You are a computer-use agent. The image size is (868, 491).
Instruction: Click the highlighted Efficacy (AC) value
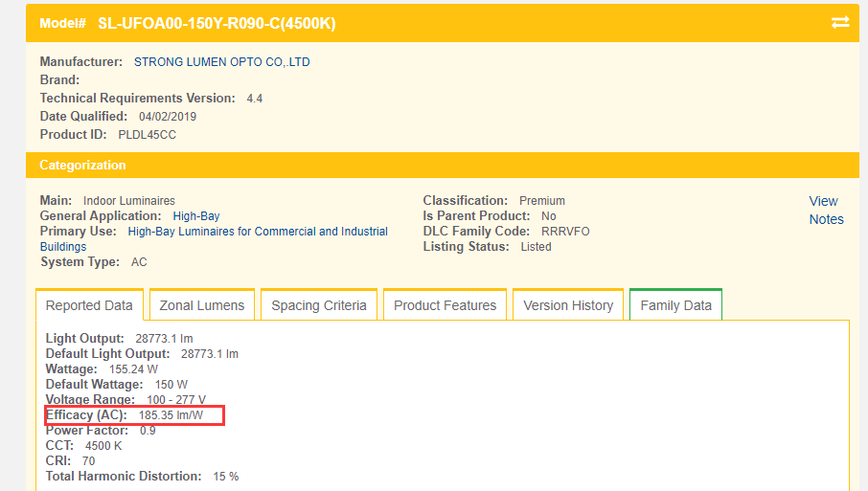pyautogui.click(x=171, y=415)
